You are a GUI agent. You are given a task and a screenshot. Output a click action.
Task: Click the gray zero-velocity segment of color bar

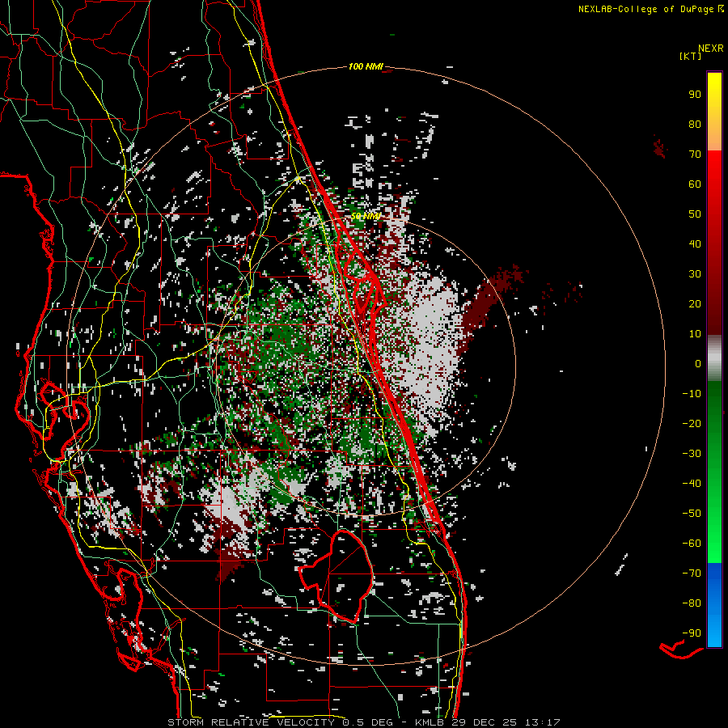pyautogui.click(x=714, y=358)
